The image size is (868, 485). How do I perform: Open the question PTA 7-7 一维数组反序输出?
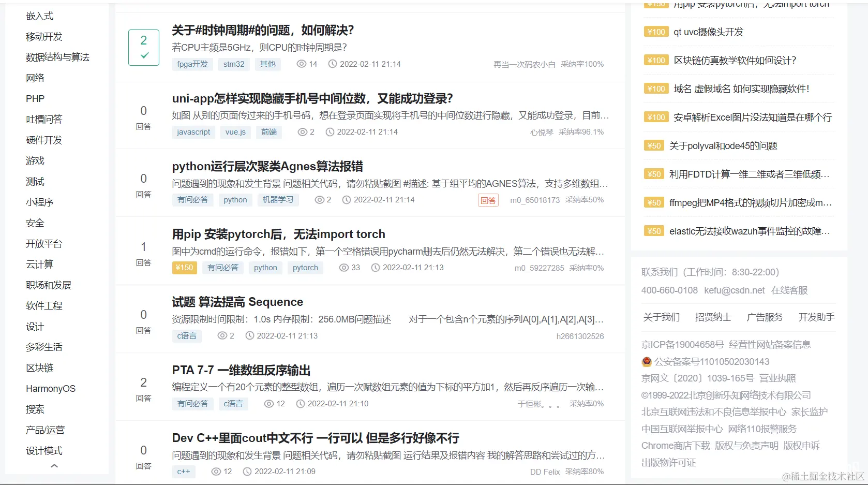coord(241,371)
